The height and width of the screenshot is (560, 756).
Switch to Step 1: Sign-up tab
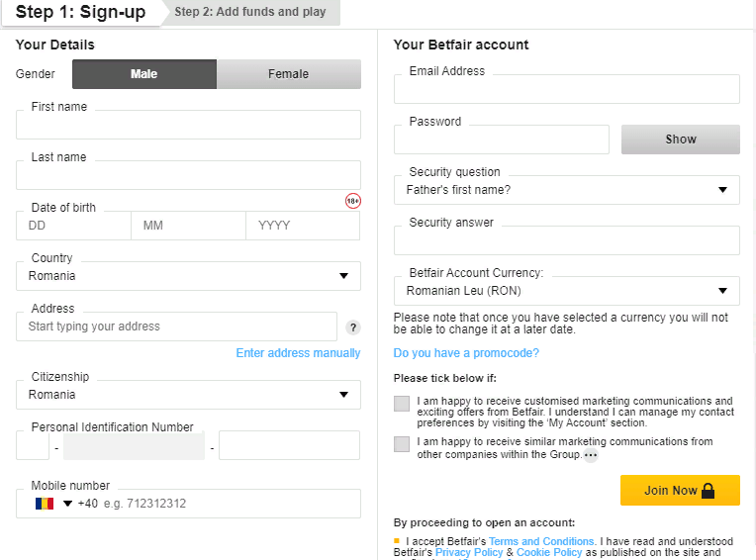point(80,12)
